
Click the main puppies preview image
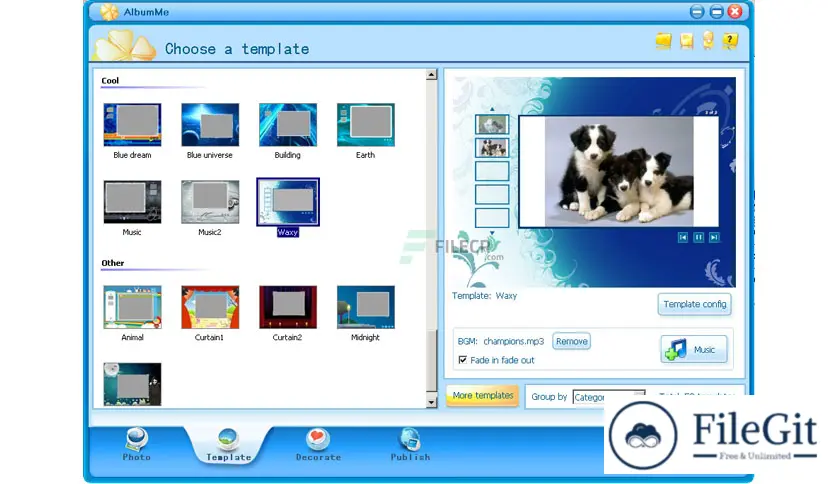[x=619, y=172]
